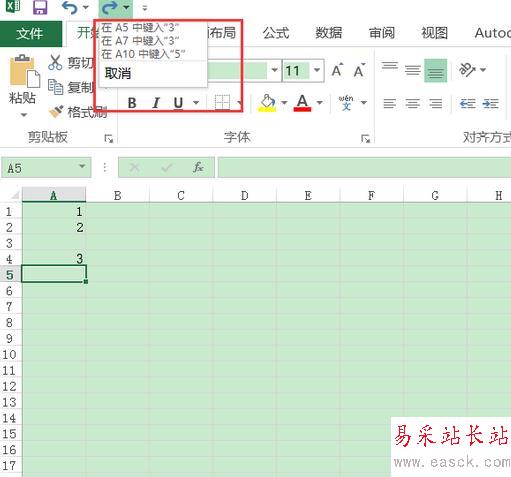The image size is (511, 477).
Task: Click the cell borders icon
Action: (222, 102)
